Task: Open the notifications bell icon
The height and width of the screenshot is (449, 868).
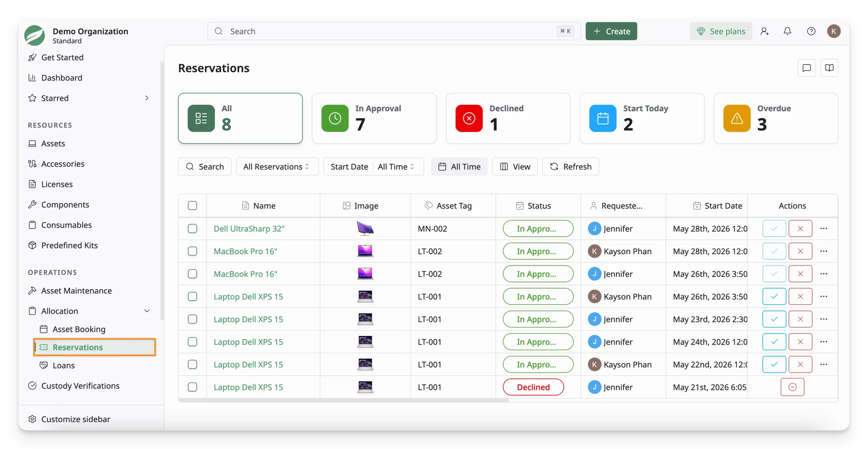Action: tap(787, 31)
